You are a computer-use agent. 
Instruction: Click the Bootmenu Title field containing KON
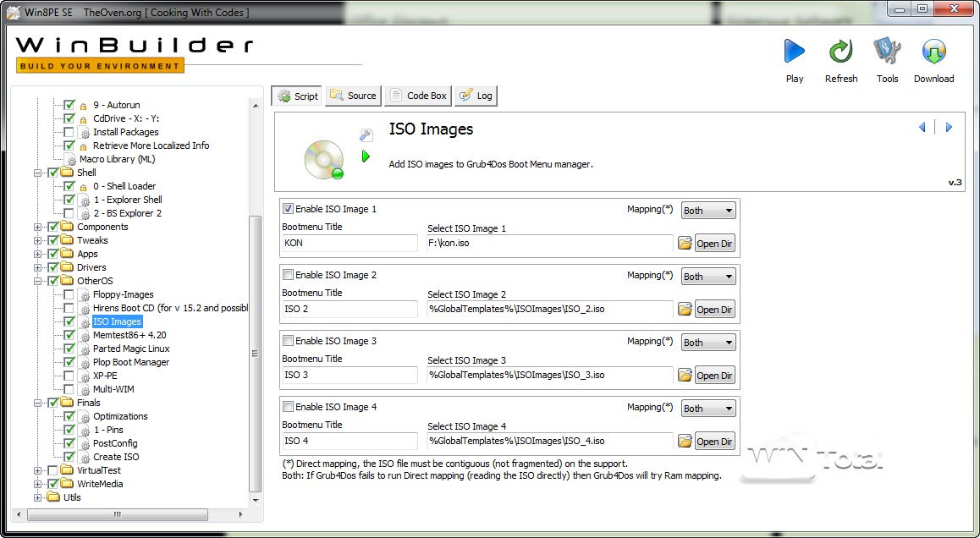click(x=350, y=243)
